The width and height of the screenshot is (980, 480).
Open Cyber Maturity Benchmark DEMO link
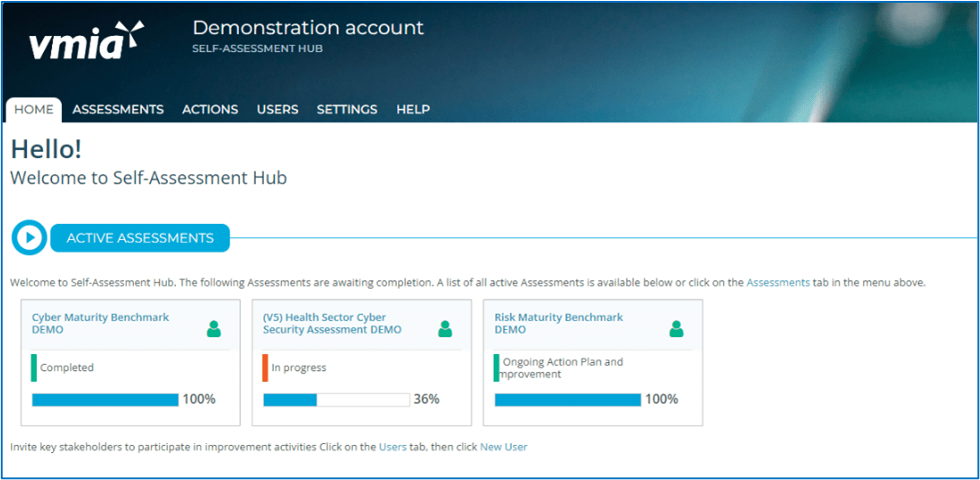click(101, 324)
